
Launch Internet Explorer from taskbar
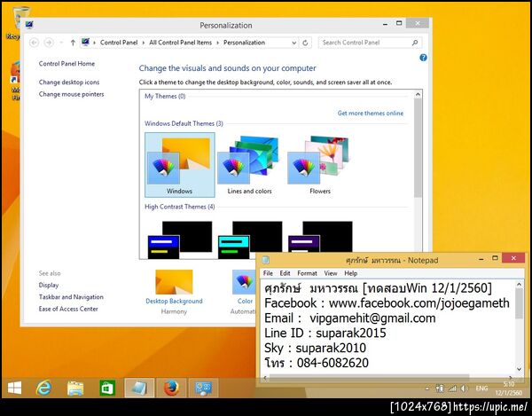(x=43, y=388)
